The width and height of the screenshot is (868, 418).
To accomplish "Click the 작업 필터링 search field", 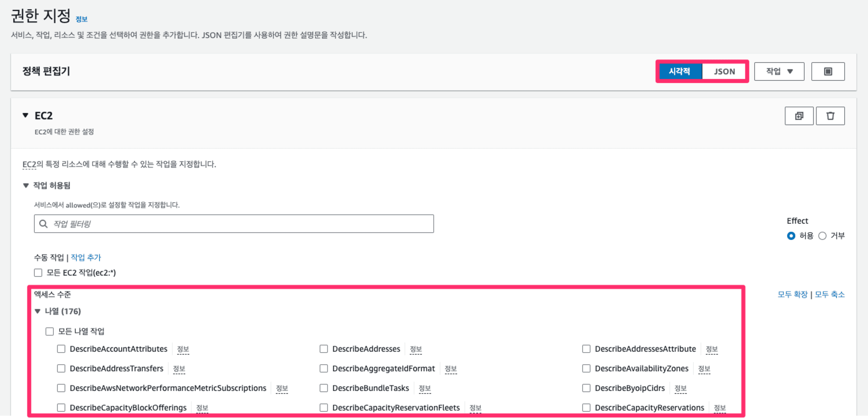I will tap(234, 224).
